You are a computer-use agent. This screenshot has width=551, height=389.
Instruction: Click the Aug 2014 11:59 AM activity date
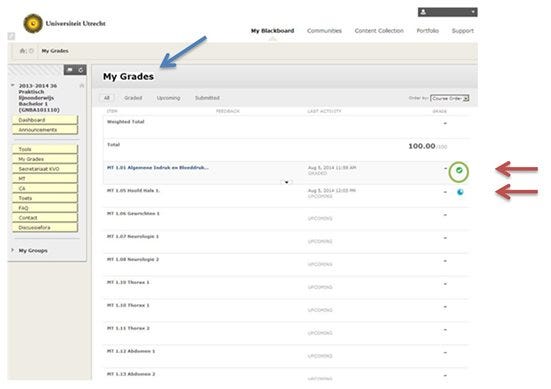coord(332,168)
